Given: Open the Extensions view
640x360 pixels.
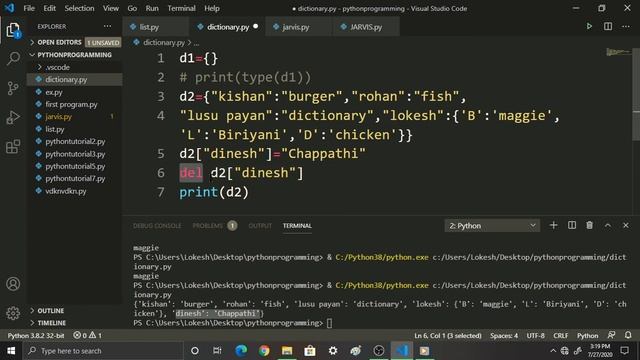Looking at the screenshot, I should tap(13, 147).
